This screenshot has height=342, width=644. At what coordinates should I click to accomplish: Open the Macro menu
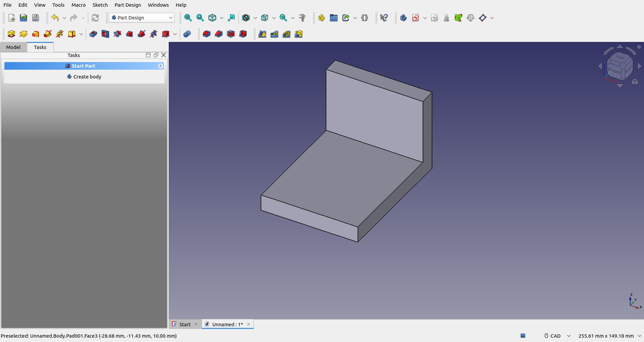coord(78,5)
